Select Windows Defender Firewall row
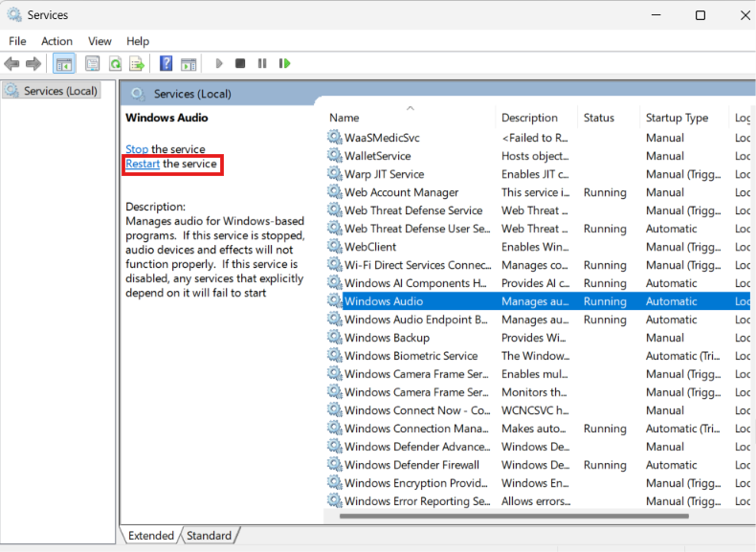This screenshot has width=756, height=552. click(x=538, y=465)
